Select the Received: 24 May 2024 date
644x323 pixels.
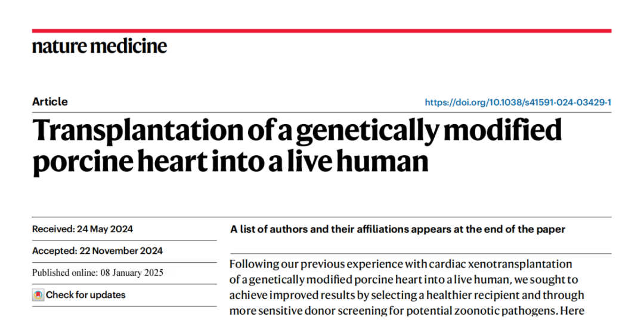(82, 229)
